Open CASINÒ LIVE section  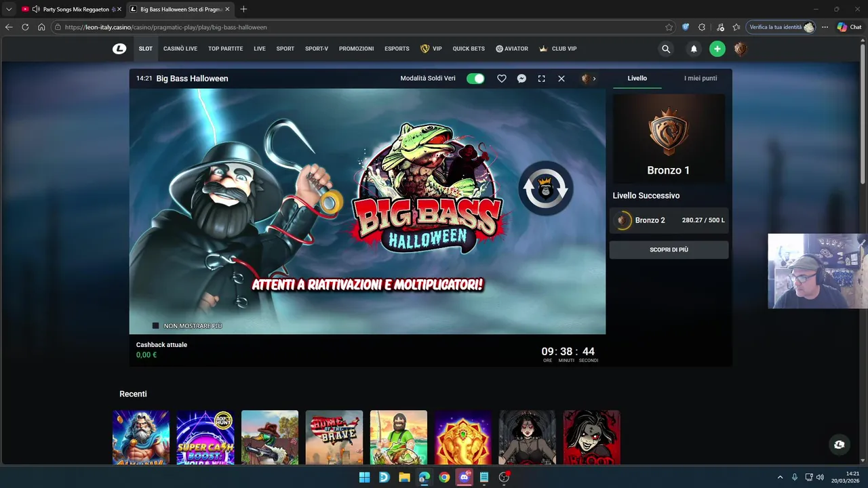180,49
